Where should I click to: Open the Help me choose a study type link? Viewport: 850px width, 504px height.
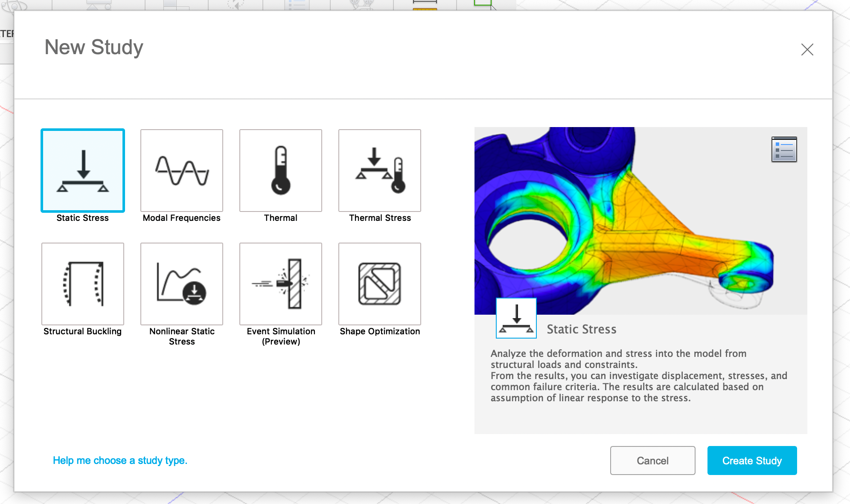(120, 461)
